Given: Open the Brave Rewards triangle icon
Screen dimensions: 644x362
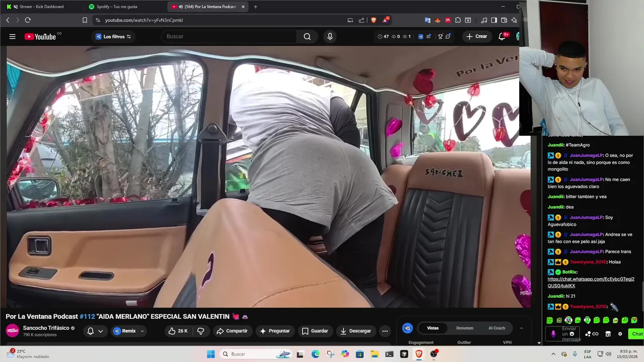Looking at the screenshot, I should [x=385, y=20].
